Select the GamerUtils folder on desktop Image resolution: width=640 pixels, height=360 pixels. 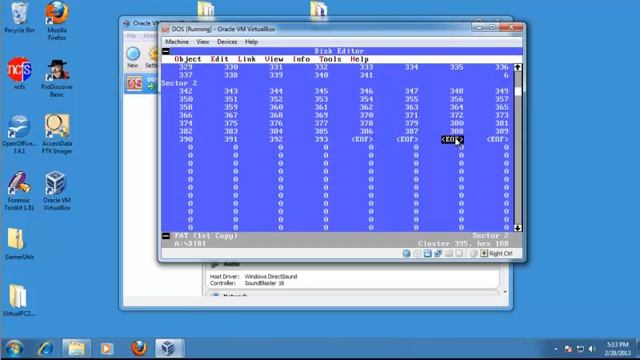(19, 244)
